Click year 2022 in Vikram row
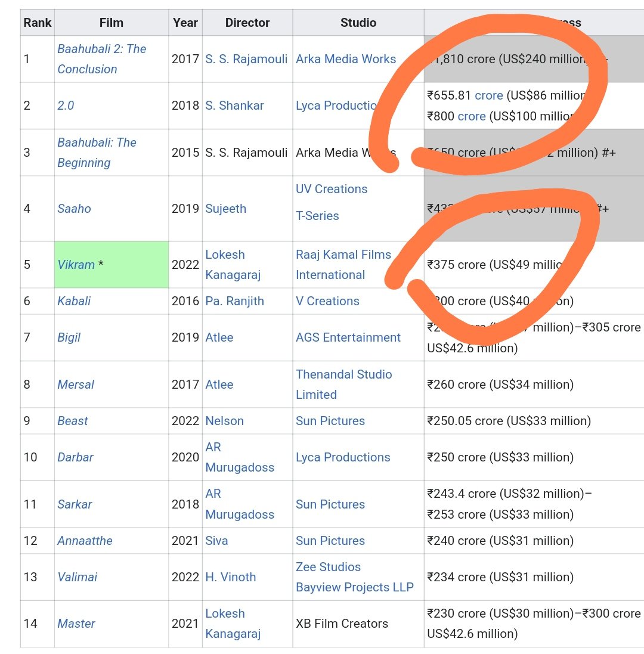This screenshot has height=654, width=644. coord(185,265)
